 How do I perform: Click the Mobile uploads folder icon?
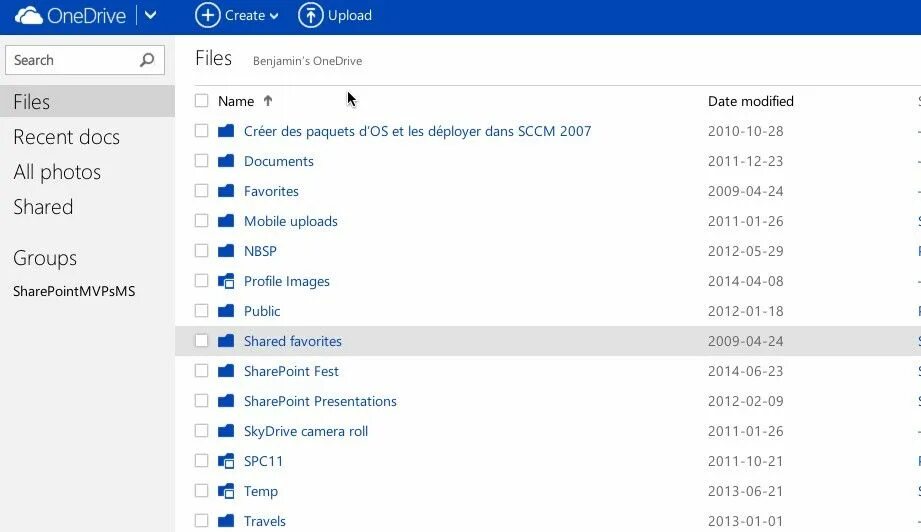226,220
